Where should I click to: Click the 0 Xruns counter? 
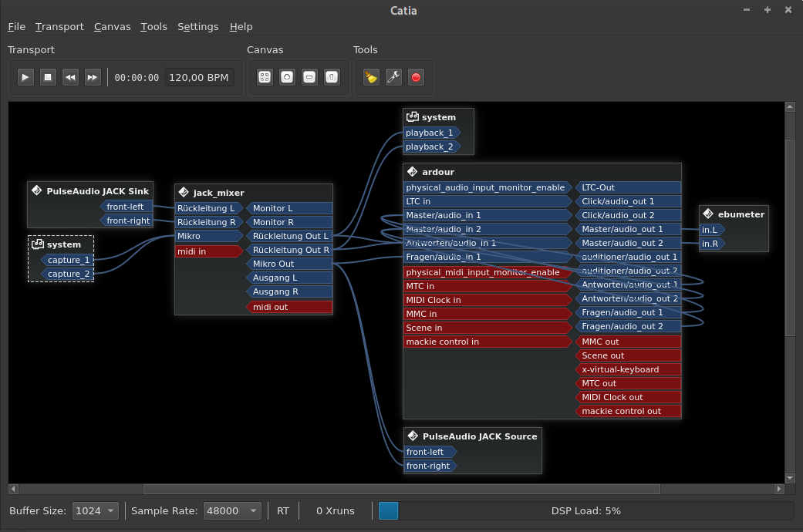click(x=335, y=510)
